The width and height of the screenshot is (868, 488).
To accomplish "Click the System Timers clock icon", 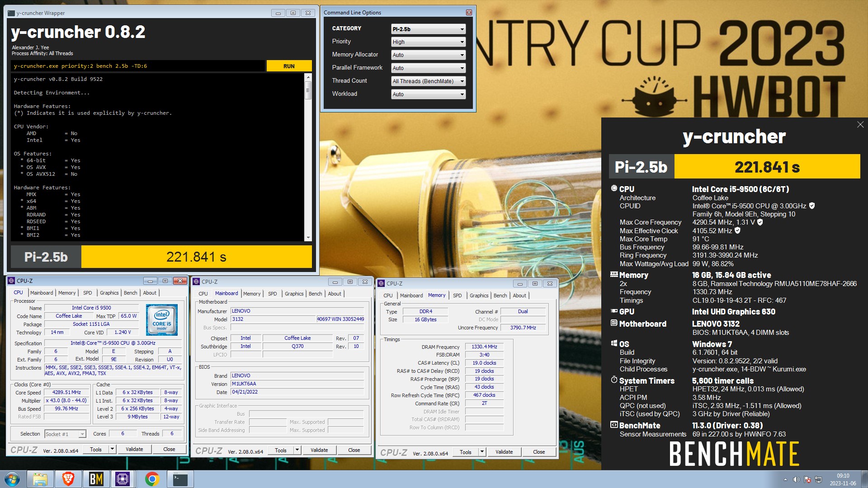I will click(x=614, y=380).
